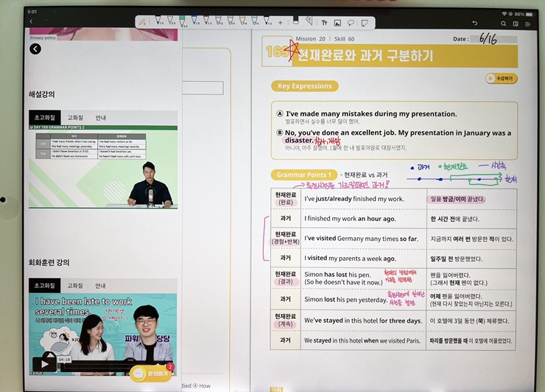Select the blue 1.0 pen

(x=194, y=21)
